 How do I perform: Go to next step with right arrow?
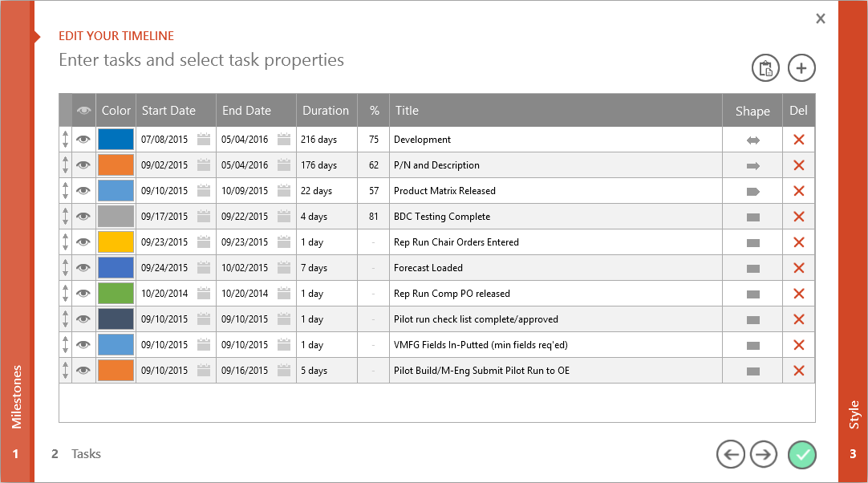click(x=764, y=455)
